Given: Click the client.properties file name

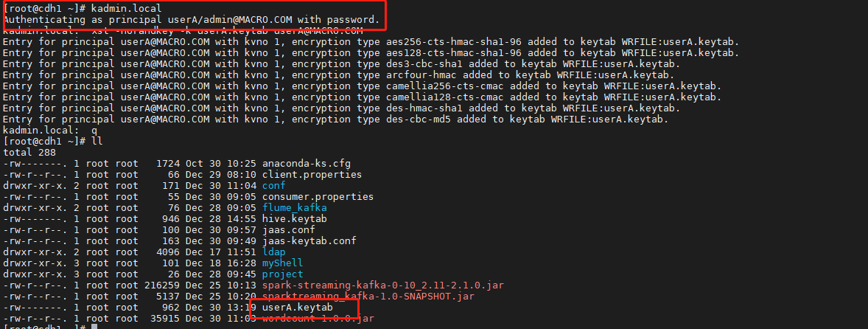Looking at the screenshot, I should pos(312,175).
